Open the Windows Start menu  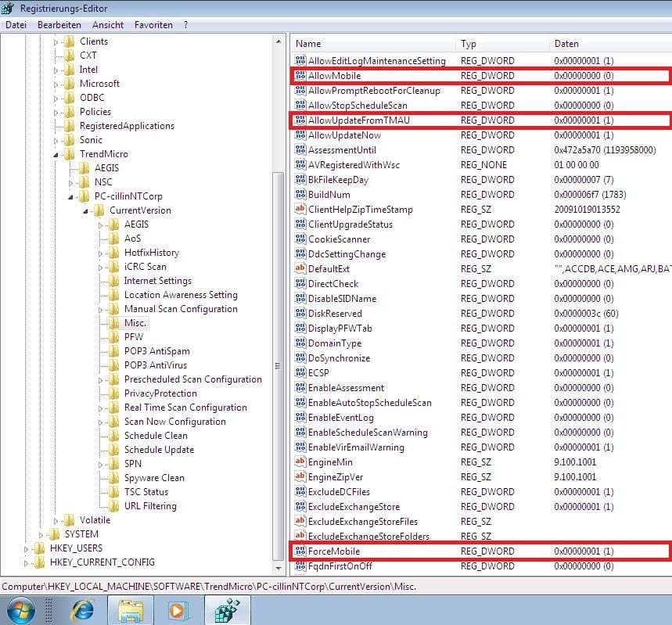(21, 610)
